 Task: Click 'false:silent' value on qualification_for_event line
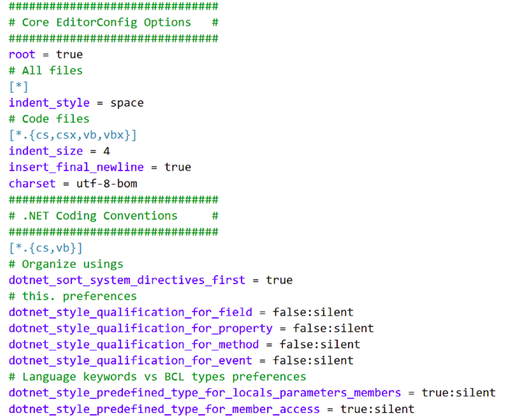click(x=313, y=361)
